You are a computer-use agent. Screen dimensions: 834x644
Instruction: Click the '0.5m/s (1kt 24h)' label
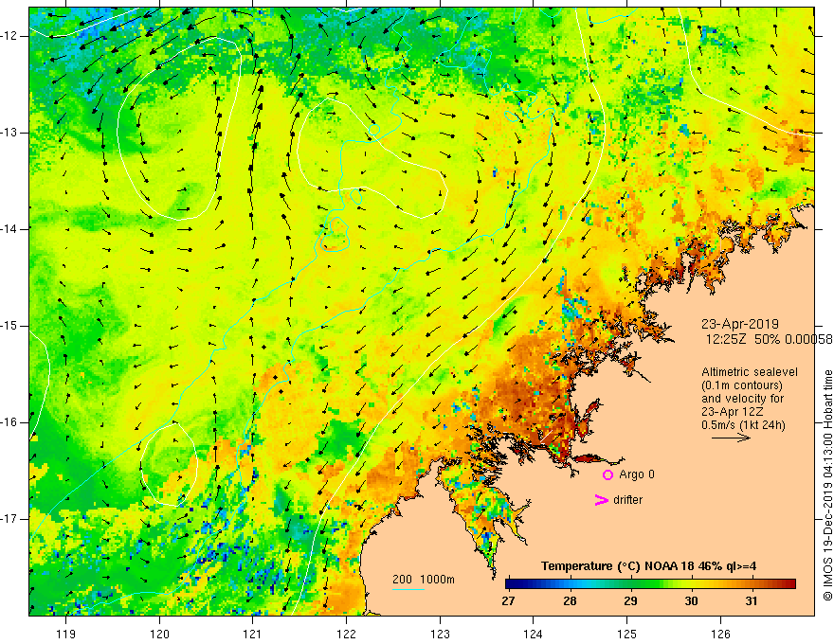tap(743, 425)
